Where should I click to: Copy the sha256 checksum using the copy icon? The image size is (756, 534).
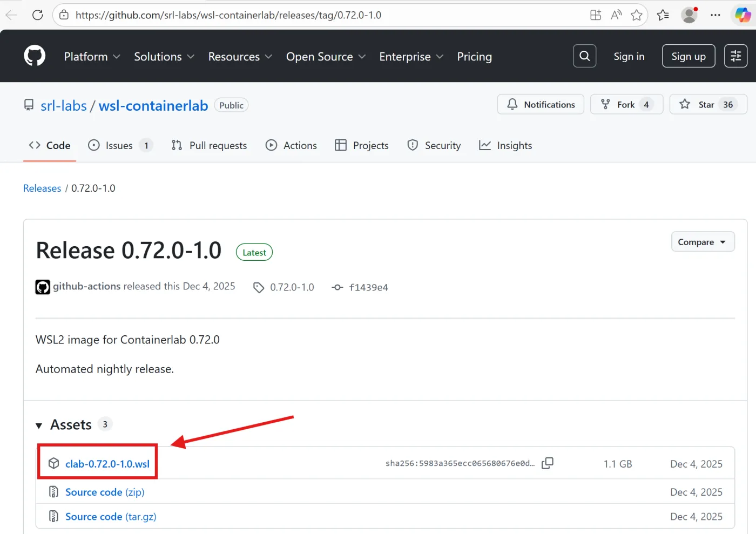point(548,463)
